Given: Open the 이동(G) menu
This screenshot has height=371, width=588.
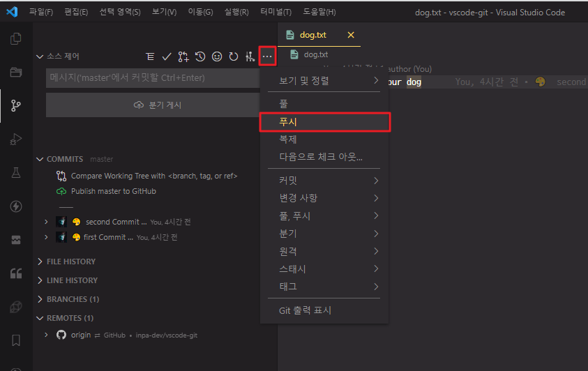Looking at the screenshot, I should click(200, 12).
